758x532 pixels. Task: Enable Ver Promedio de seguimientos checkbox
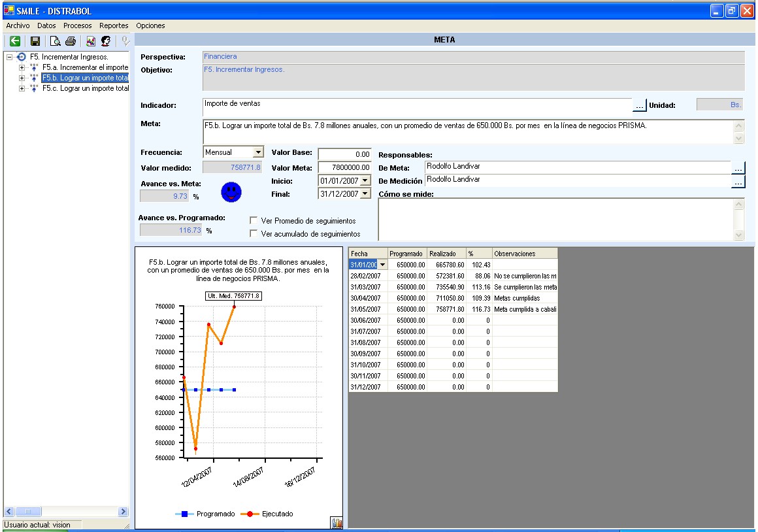254,221
